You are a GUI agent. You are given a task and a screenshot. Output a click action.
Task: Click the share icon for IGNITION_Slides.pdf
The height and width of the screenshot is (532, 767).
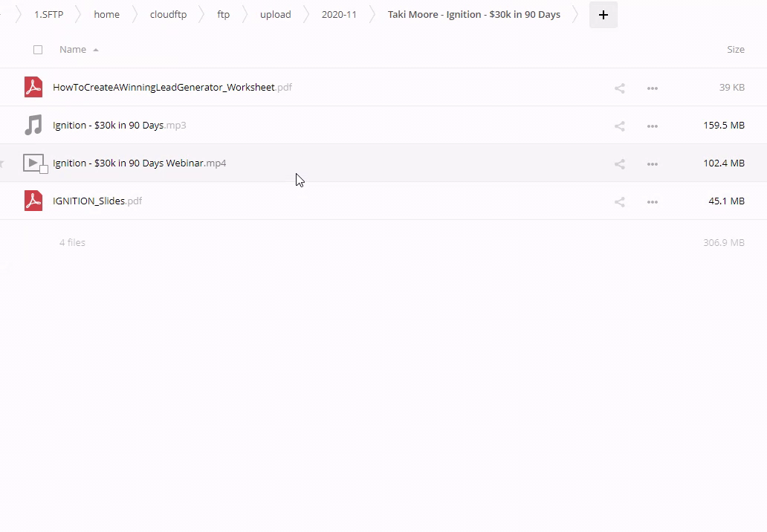[619, 201]
